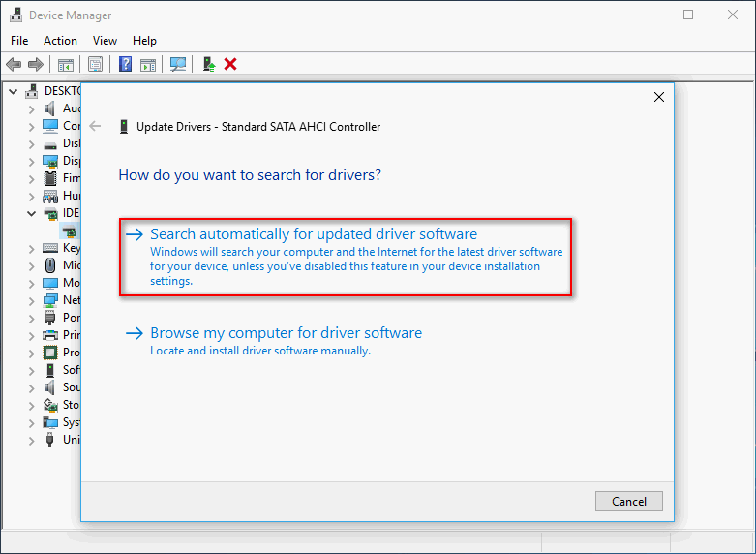Screen dimensions: 756x554
Task: Expand the Network adapters tree category
Action: [31, 300]
